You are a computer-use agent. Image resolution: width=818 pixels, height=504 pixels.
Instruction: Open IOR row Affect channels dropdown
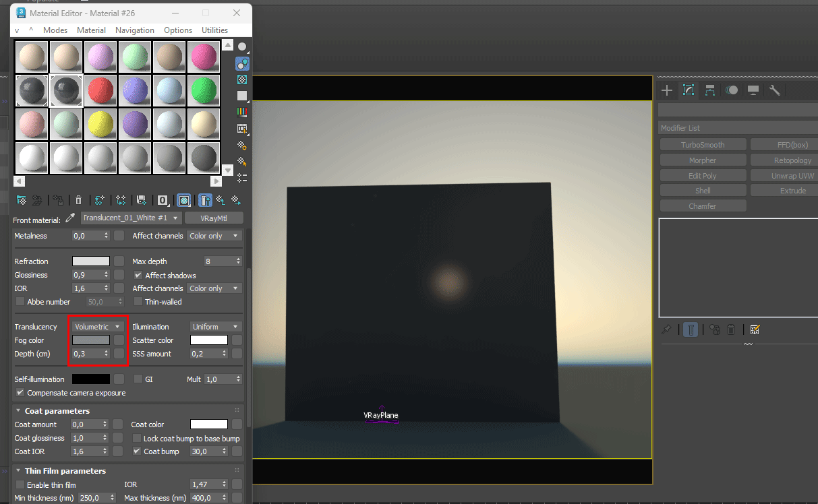pyautogui.click(x=214, y=288)
